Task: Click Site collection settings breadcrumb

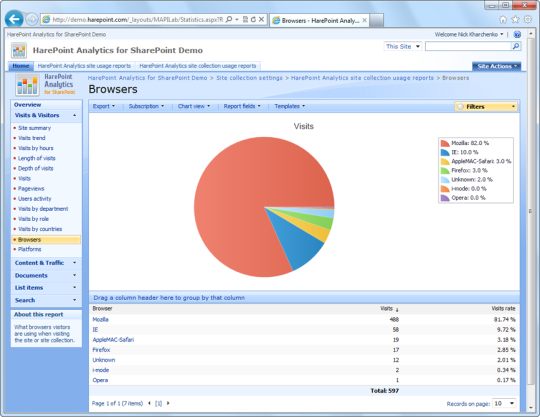Action: coord(249,78)
